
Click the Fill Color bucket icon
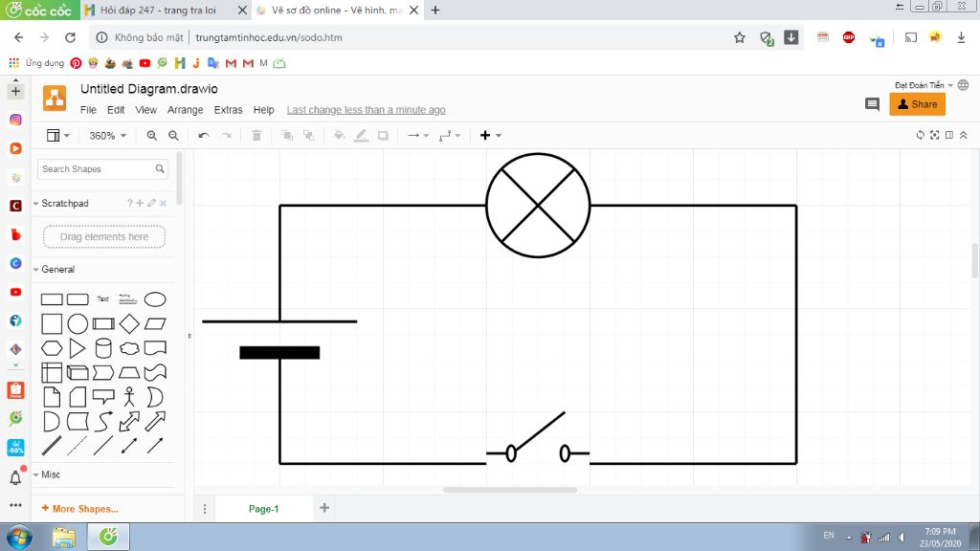(340, 136)
